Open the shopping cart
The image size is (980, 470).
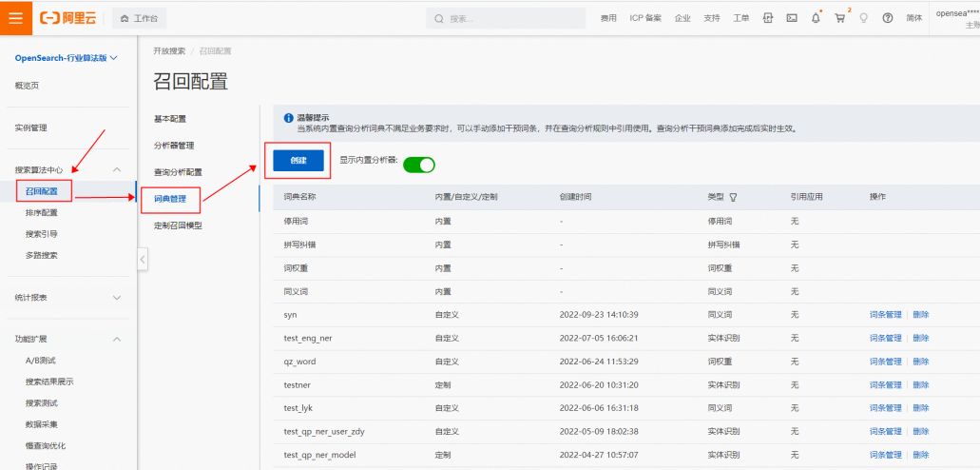[x=840, y=18]
